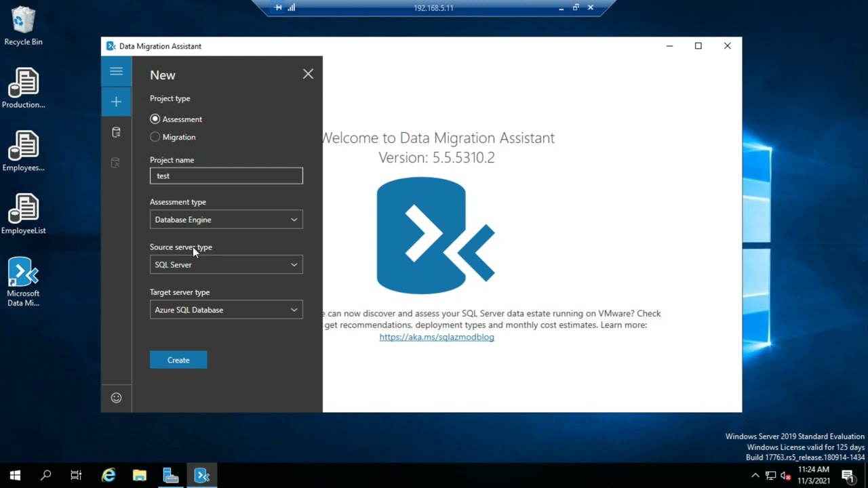Screen dimensions: 868x488
Task: Click the Data Migration Assistant title bar logo
Action: [x=111, y=46]
